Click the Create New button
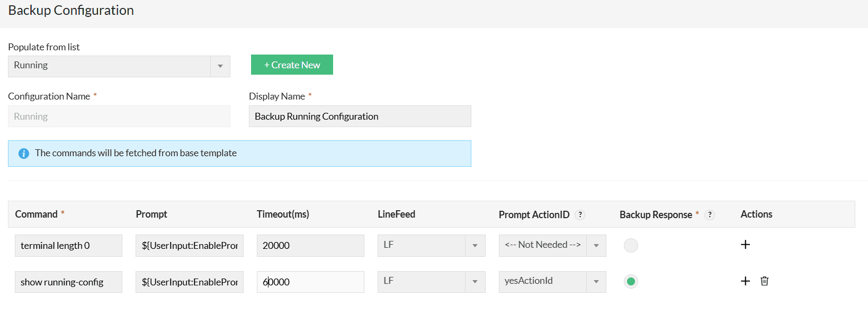Viewport: 868px width, 323px height. 292,65
